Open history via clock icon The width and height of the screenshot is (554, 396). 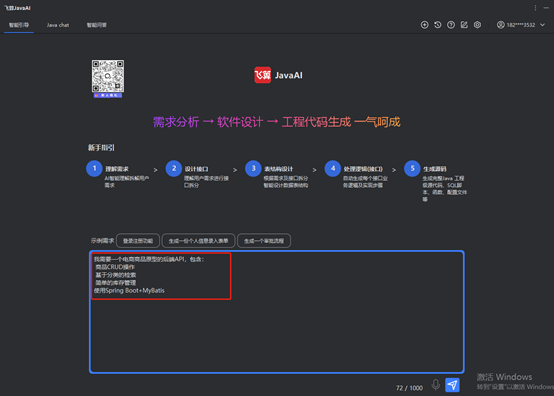coord(438,25)
